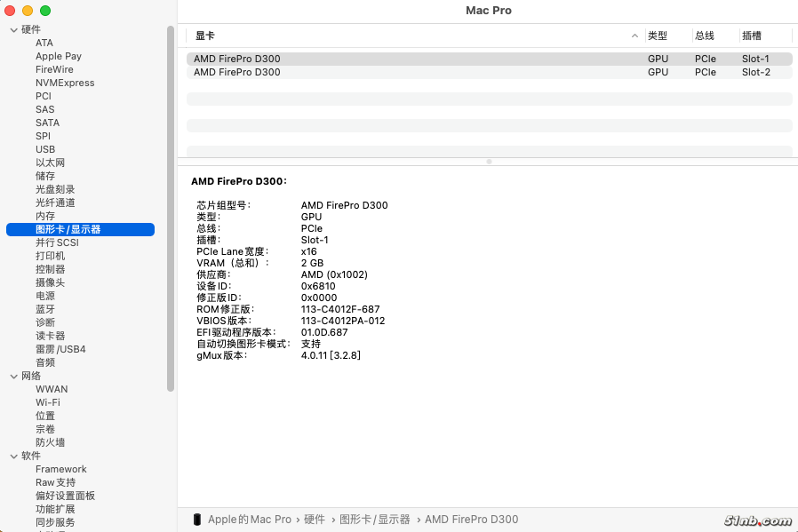
Task: Sort by the 插槽 column header
Action: coord(752,36)
